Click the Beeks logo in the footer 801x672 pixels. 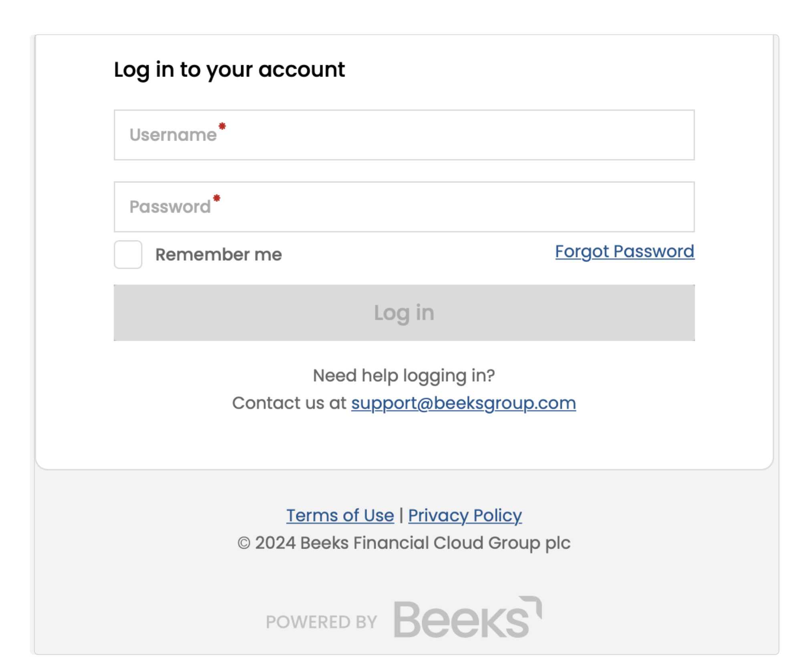click(x=467, y=617)
